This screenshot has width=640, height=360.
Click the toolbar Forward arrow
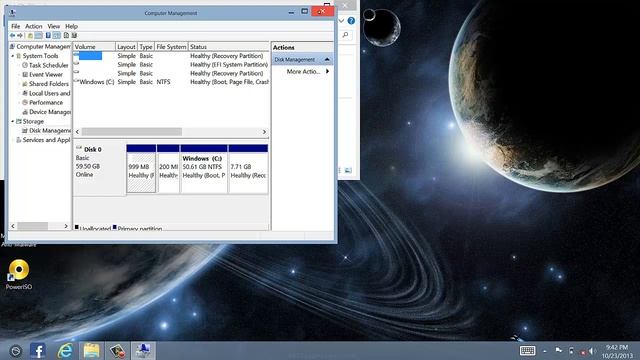[20, 36]
